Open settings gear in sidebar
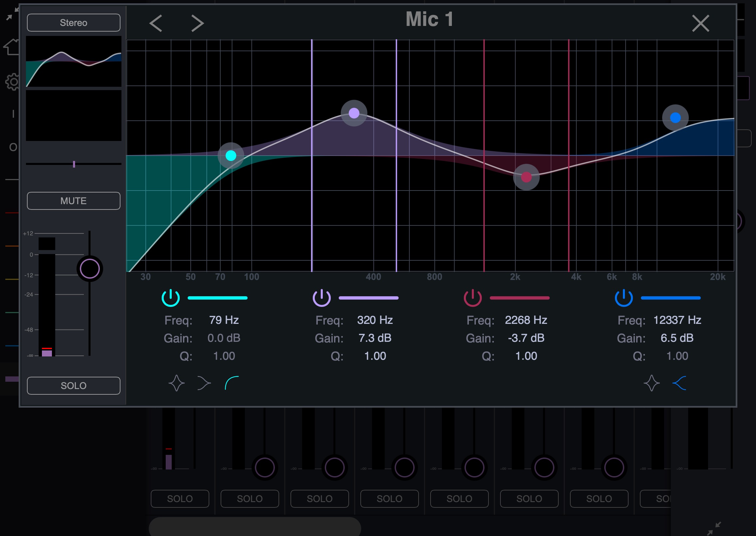Viewport: 756px width, 536px height. point(13,82)
